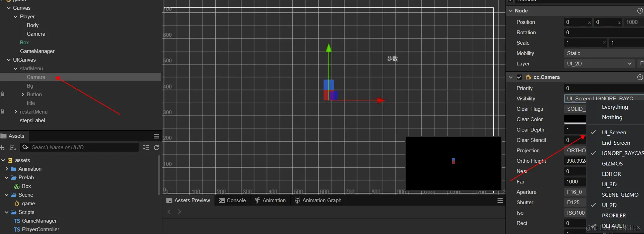Click the cc.Camera component icon

(x=528, y=77)
